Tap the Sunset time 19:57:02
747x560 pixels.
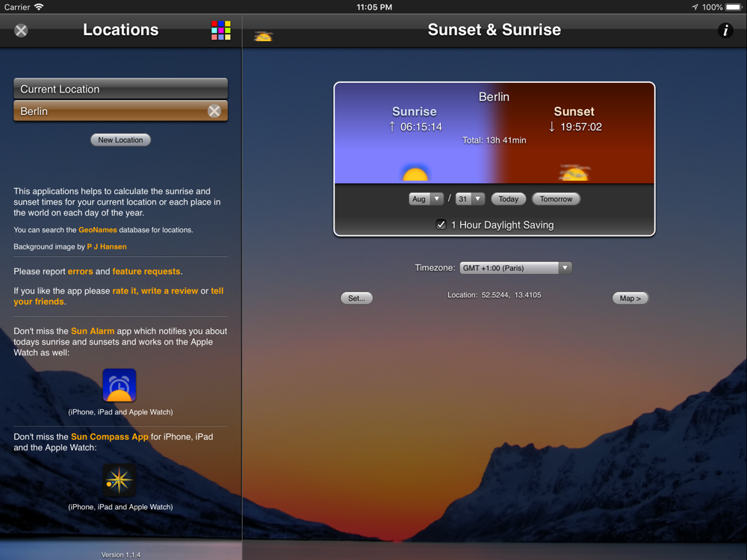pyautogui.click(x=580, y=127)
